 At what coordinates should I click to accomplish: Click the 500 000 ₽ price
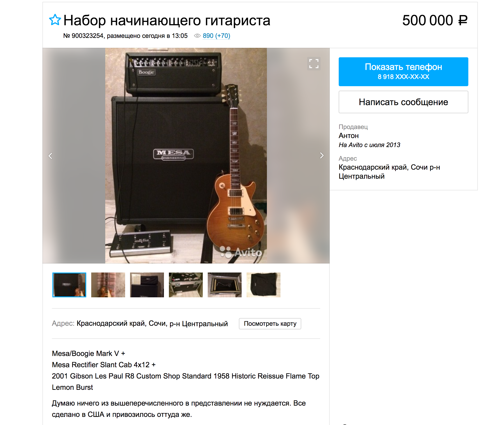pos(435,20)
